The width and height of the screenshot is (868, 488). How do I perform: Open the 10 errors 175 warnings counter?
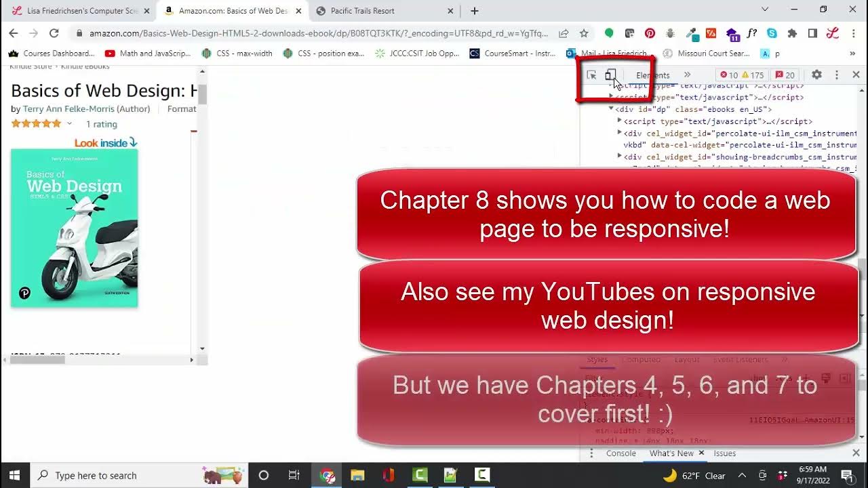[x=742, y=75]
